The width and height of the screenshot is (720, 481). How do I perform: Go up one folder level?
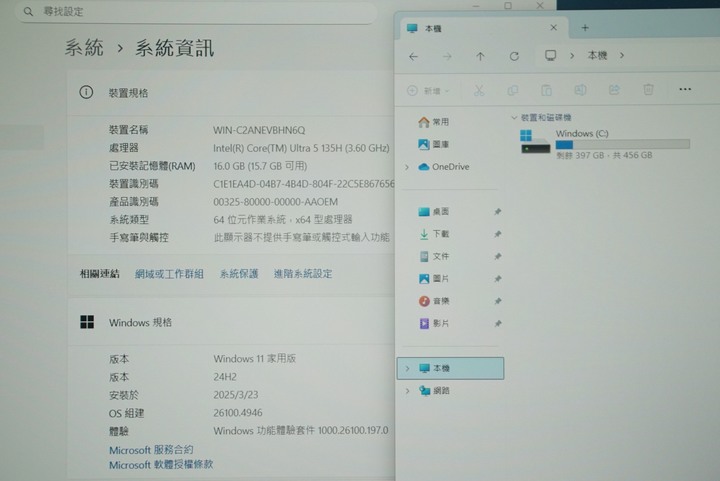[x=480, y=56]
